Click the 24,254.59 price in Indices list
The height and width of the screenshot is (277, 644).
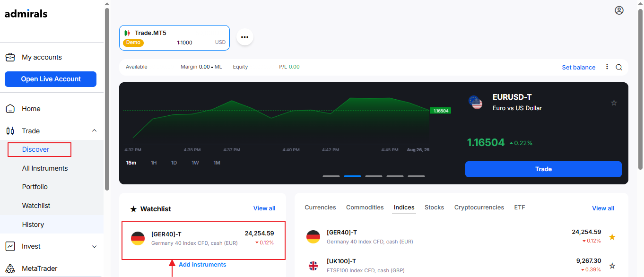(x=586, y=232)
